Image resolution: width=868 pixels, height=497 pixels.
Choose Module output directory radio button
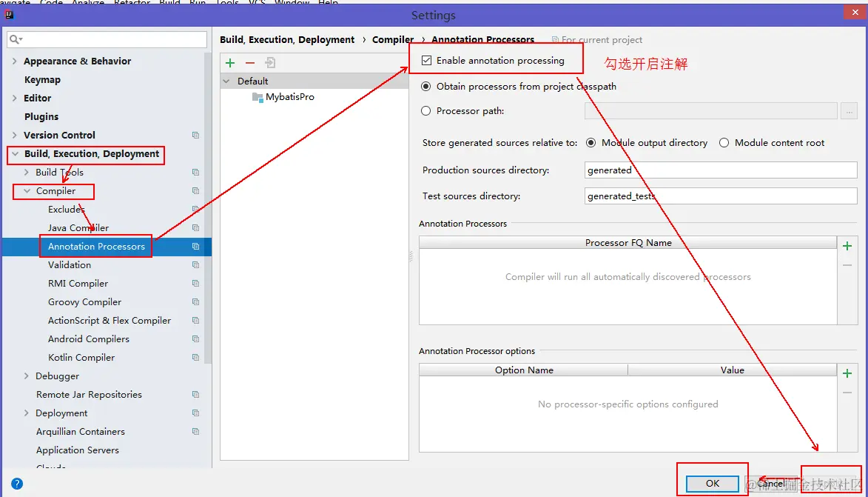591,143
